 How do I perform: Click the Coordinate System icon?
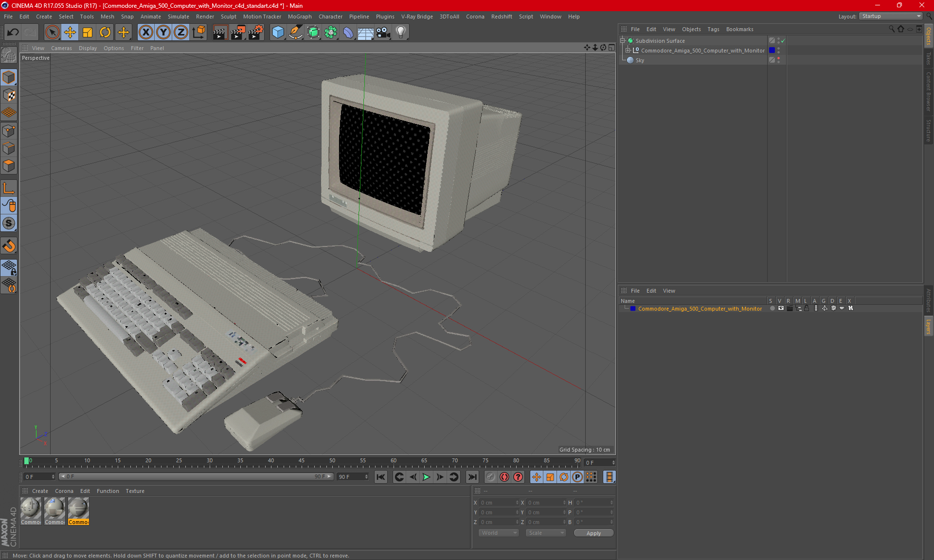[x=199, y=33]
